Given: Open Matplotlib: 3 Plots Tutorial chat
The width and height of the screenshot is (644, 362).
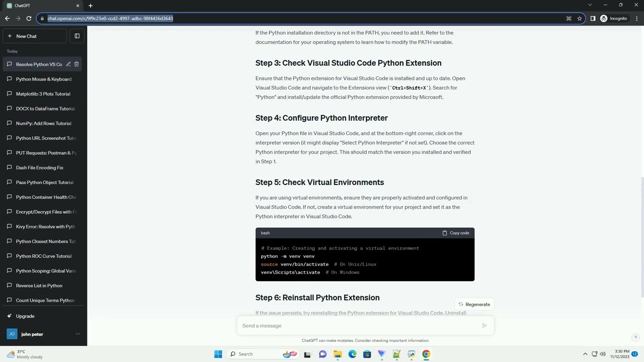Looking at the screenshot, I should 43,94.
